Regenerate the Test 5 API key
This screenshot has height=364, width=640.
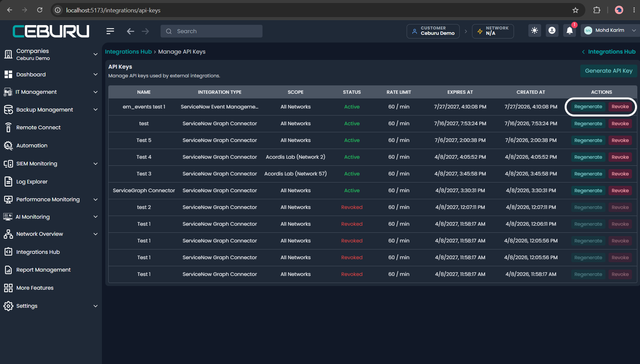click(x=588, y=140)
